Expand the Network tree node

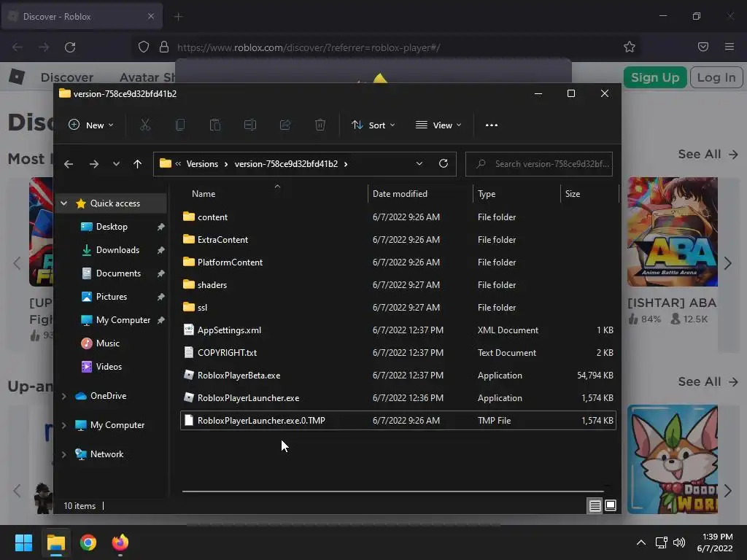64,455
